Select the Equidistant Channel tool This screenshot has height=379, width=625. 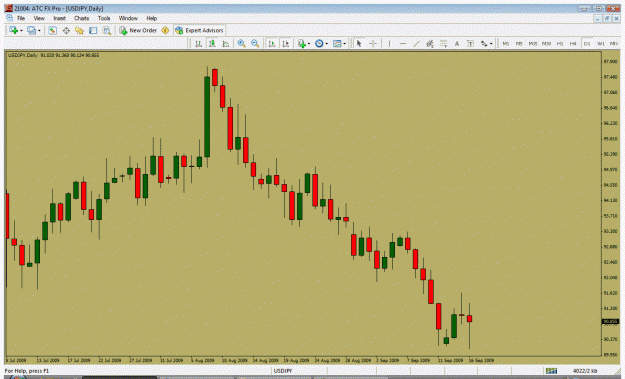pos(430,43)
